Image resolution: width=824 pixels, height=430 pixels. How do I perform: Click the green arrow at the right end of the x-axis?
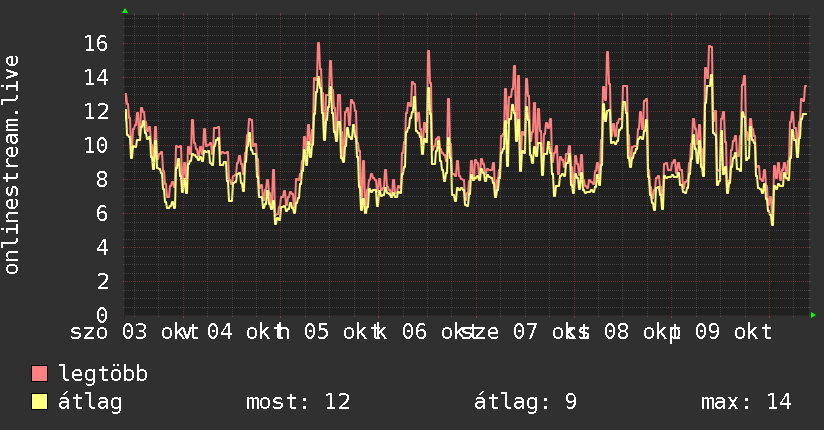point(813,315)
